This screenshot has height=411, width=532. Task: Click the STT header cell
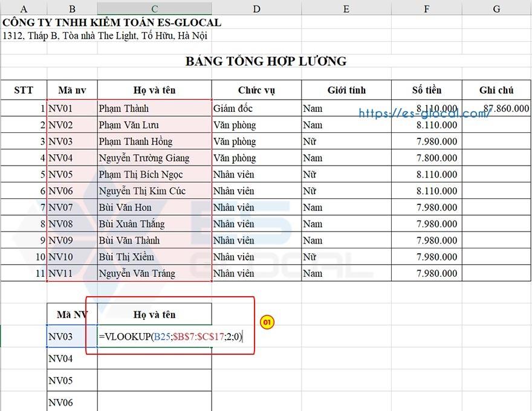click(x=24, y=90)
